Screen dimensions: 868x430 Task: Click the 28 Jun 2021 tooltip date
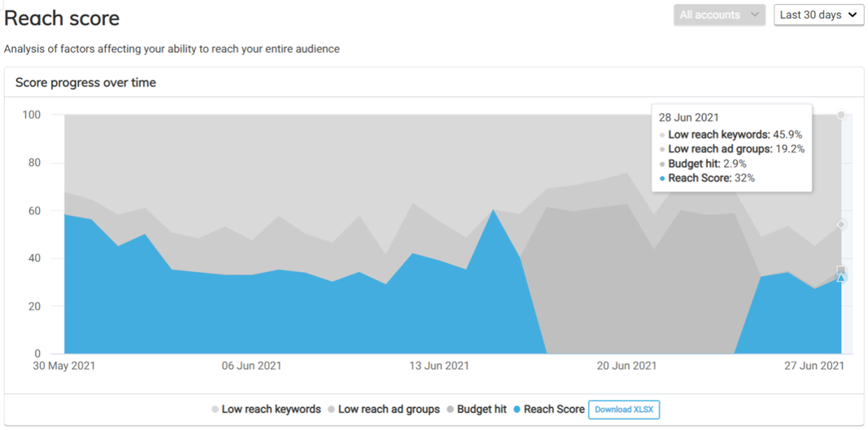click(689, 118)
